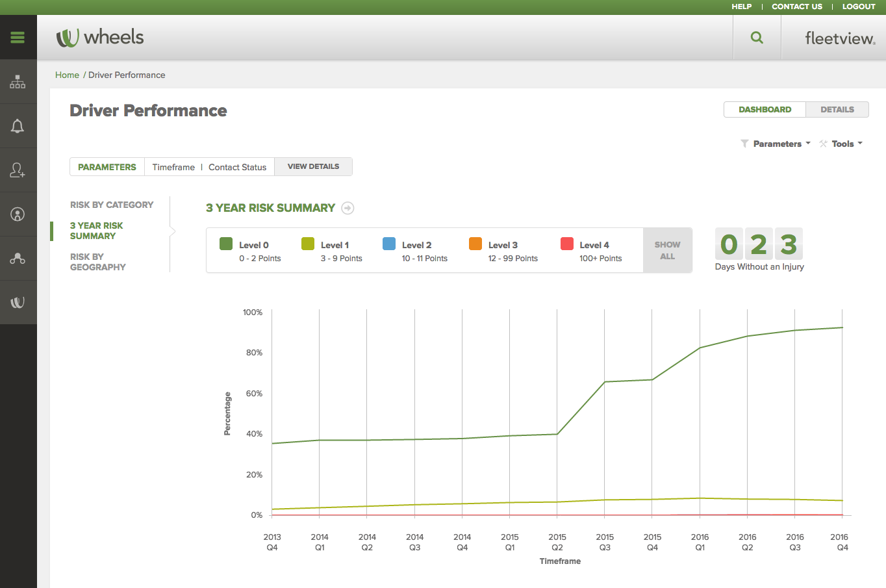
Task: Select Risk by Category section
Action: [112, 205]
